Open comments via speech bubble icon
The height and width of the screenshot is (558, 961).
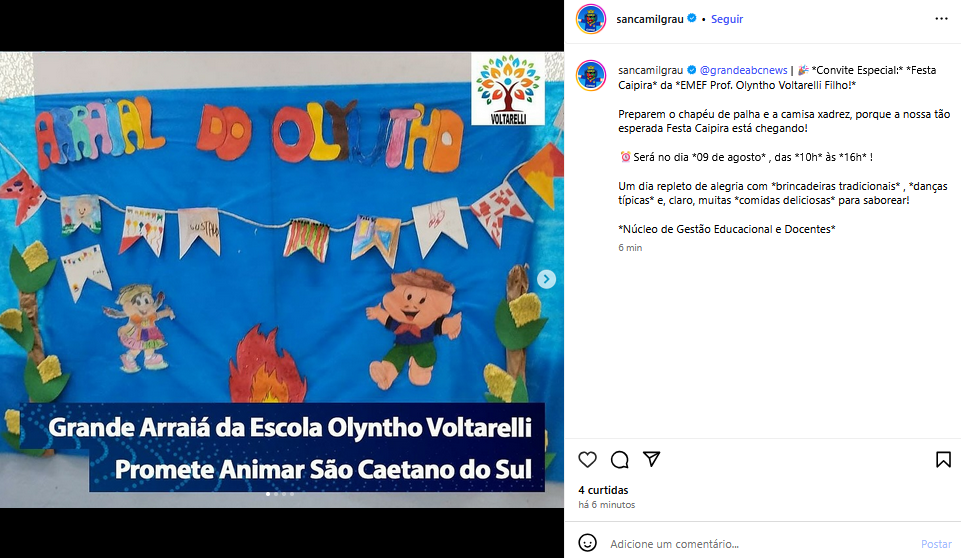620,459
